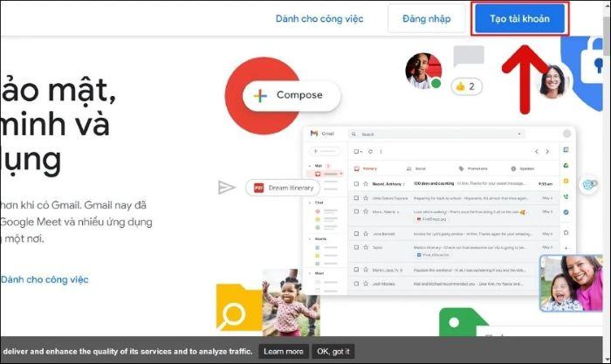Tick the checkbox for Josh Morales email
This screenshot has height=364, width=611.
point(356,284)
